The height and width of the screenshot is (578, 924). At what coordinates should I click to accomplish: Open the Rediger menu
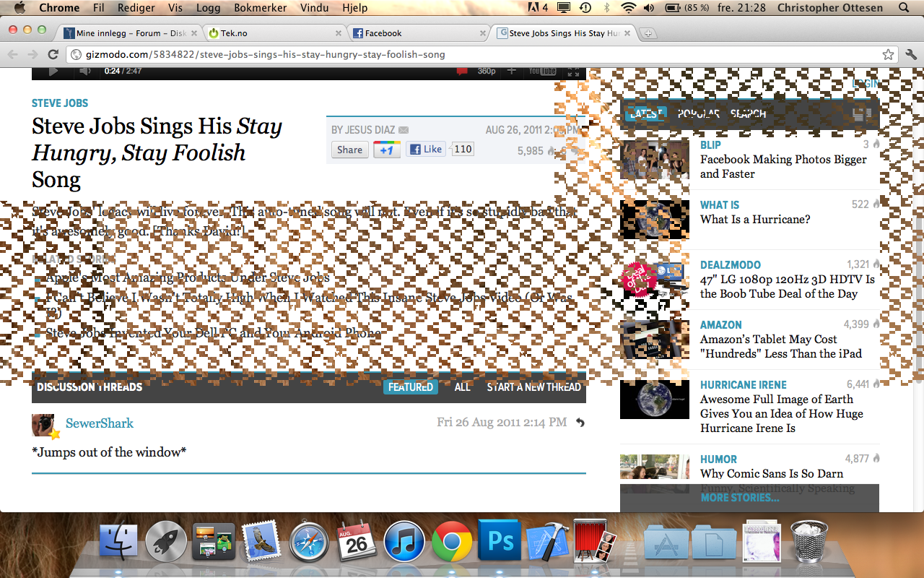(136, 8)
